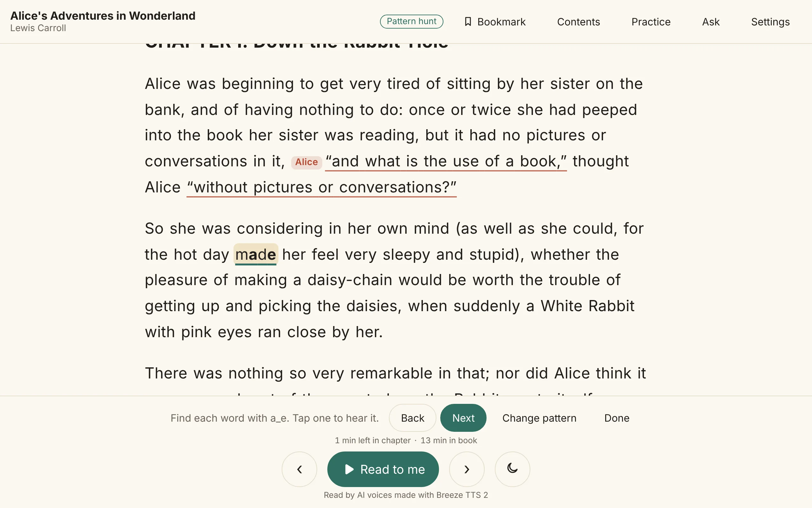Click Done to end pattern hunt
This screenshot has width=812, height=508.
tap(617, 418)
